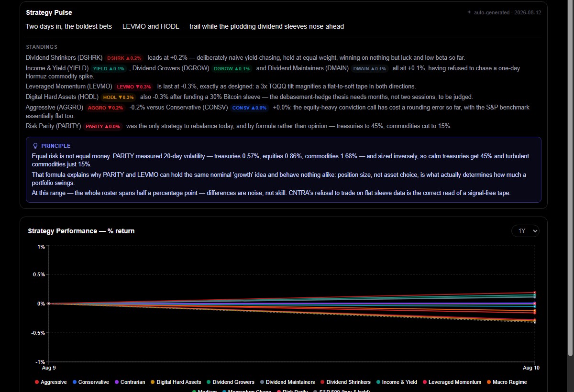The width and height of the screenshot is (574, 392).
Task: Click the sparkle icon before auto-generated
Action: pos(469,12)
